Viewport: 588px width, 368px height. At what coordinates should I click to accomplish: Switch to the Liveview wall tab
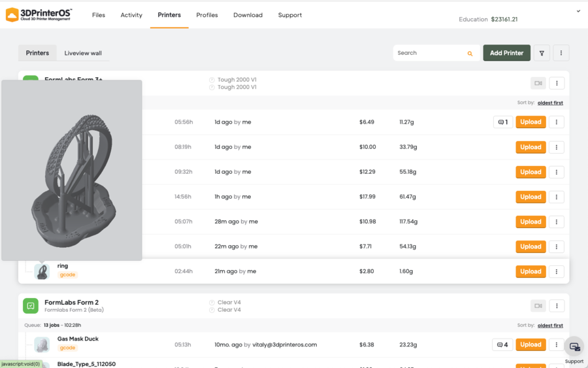[83, 53]
